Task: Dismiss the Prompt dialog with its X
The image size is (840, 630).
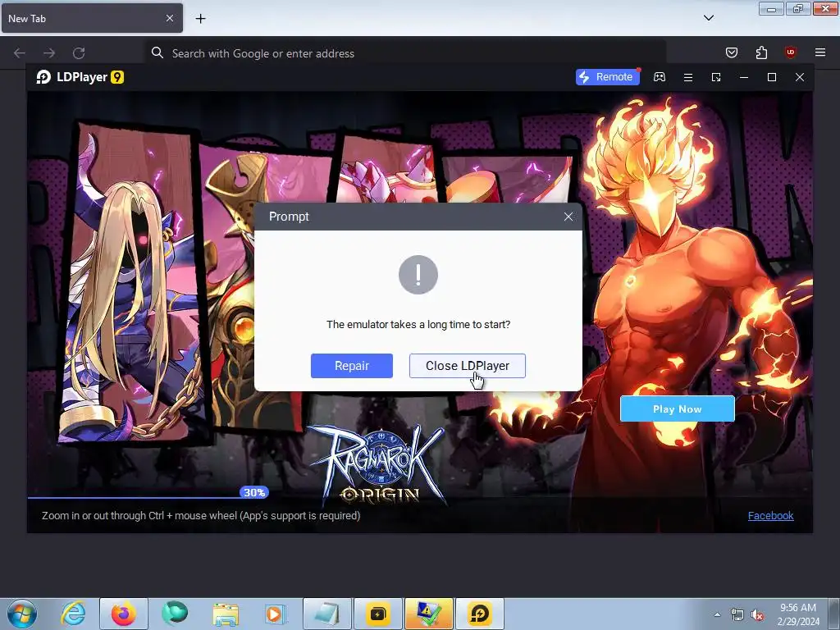Action: tap(568, 217)
